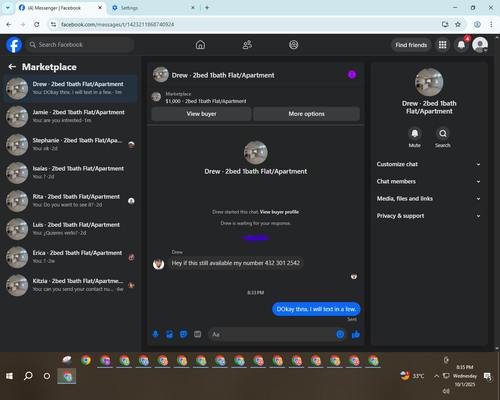Open the Rita conversation
Viewport: 500px width, 400px height.
coord(70,201)
